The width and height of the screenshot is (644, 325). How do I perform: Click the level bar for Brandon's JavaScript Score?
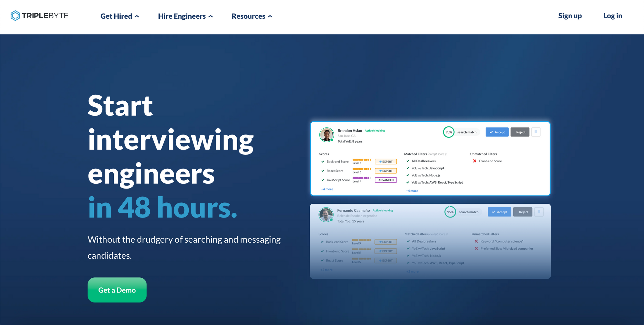point(362,178)
